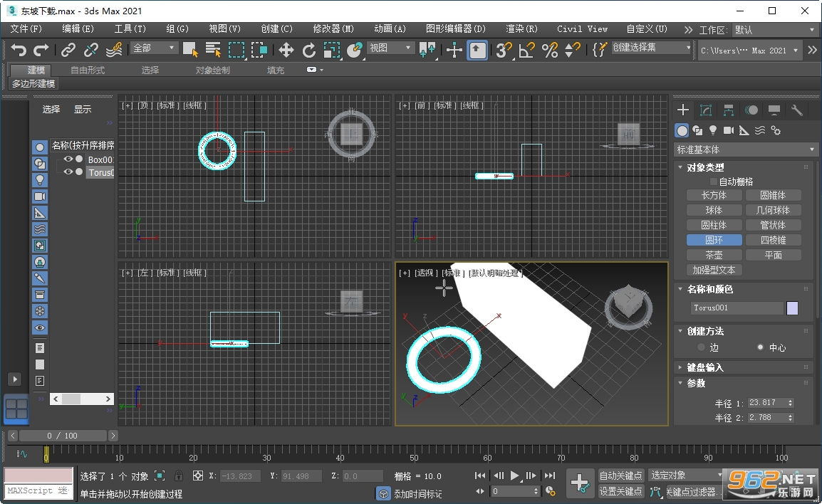This screenshot has height=504, width=822.
Task: Select the Link tool icon
Action: pos(68,51)
